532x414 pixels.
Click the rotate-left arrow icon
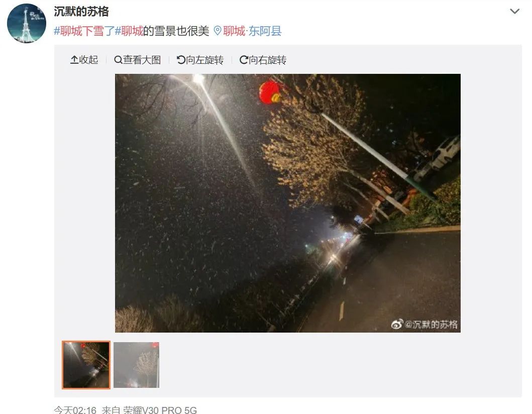point(181,60)
